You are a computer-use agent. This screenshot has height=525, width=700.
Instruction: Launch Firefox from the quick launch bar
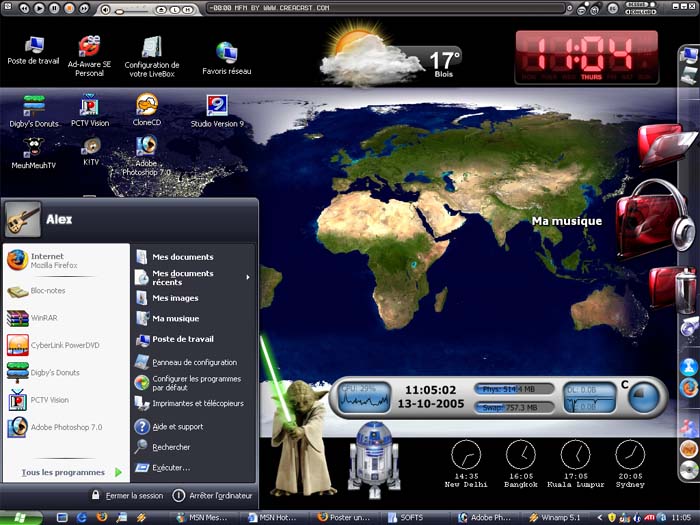pyautogui.click(x=102, y=517)
